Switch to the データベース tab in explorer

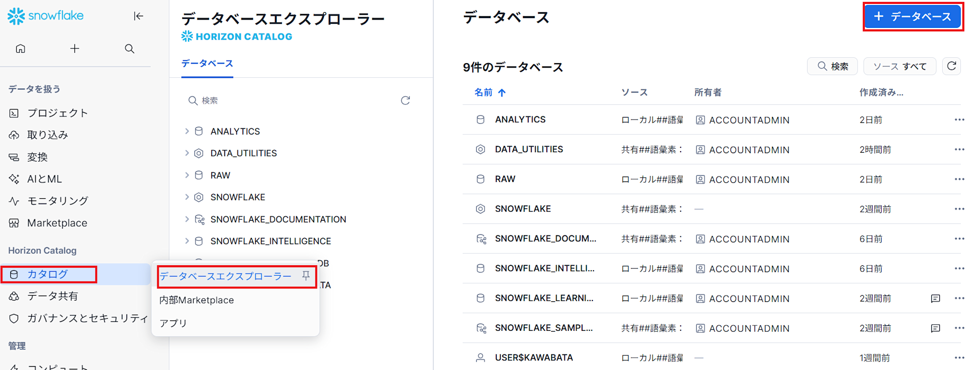(207, 64)
